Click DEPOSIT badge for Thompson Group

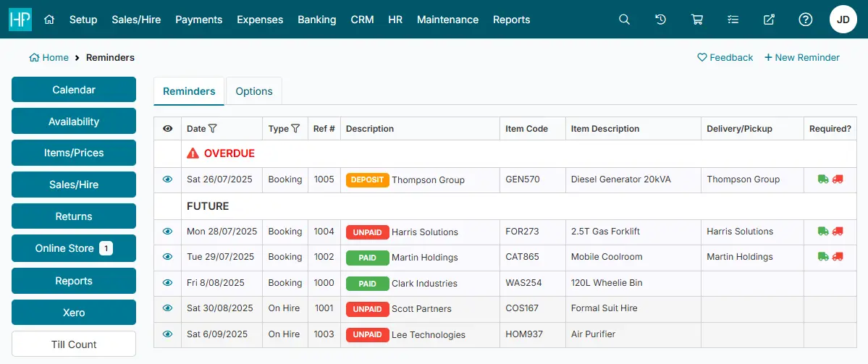[368, 179]
